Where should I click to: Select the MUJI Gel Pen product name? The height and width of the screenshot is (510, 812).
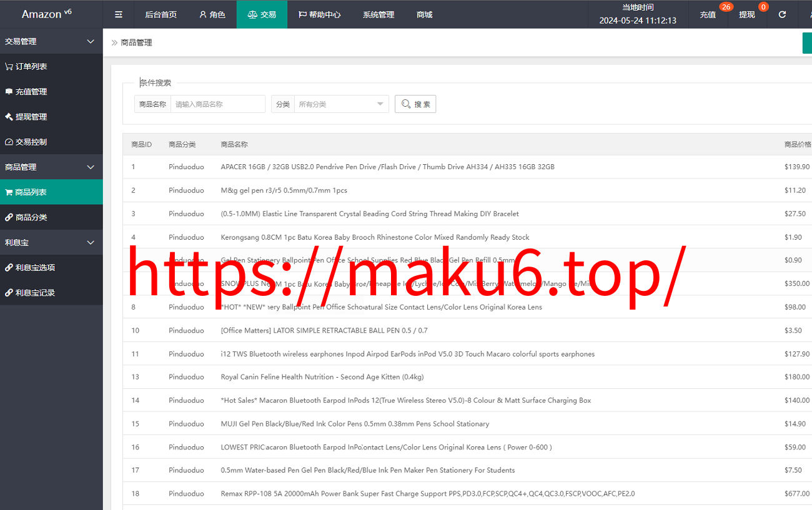coord(355,424)
